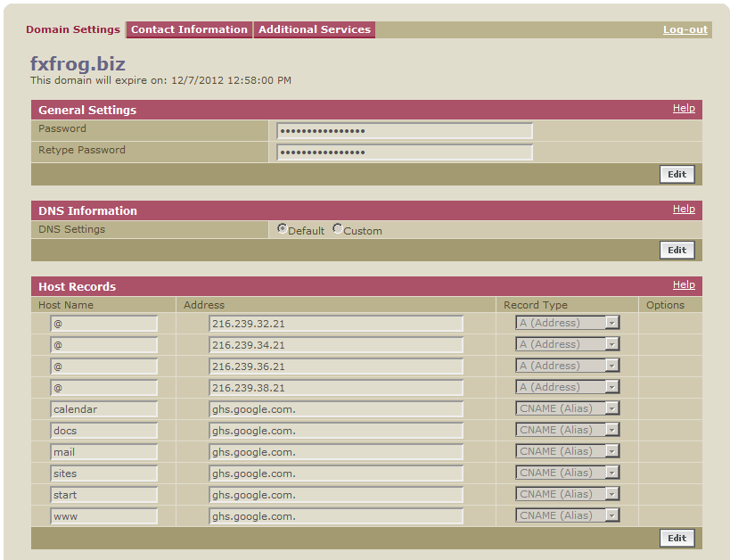The image size is (730, 560).
Task: Click address field containing 216.239.38.21
Action: coord(335,388)
